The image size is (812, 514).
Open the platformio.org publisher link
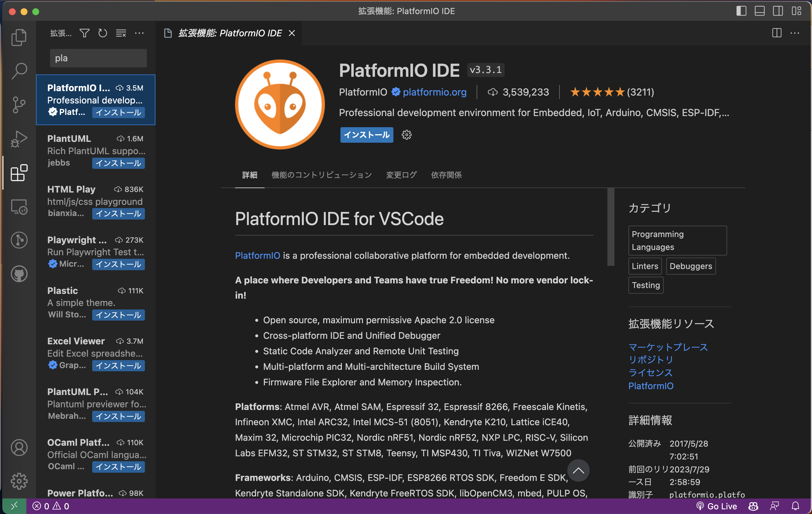pos(434,92)
